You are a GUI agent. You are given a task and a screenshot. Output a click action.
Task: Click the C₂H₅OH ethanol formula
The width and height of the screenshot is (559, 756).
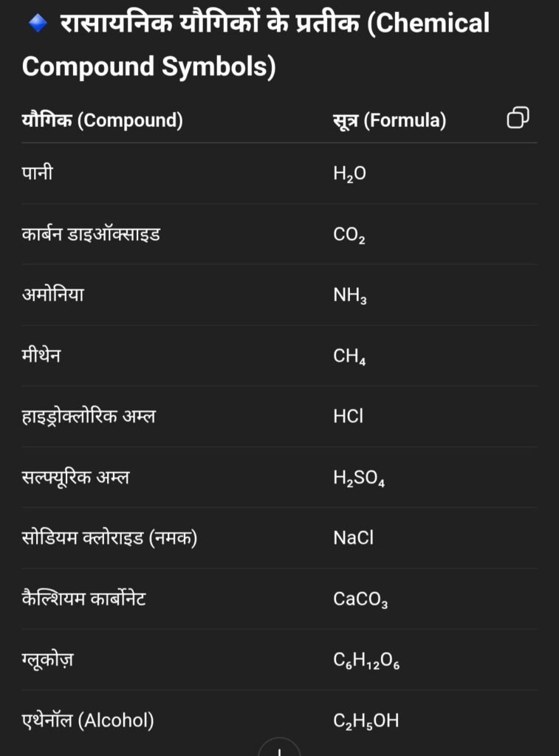366,721
